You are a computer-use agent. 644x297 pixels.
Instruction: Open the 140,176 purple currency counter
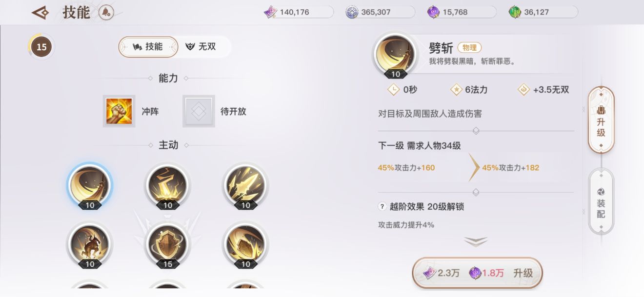pyautogui.click(x=299, y=12)
